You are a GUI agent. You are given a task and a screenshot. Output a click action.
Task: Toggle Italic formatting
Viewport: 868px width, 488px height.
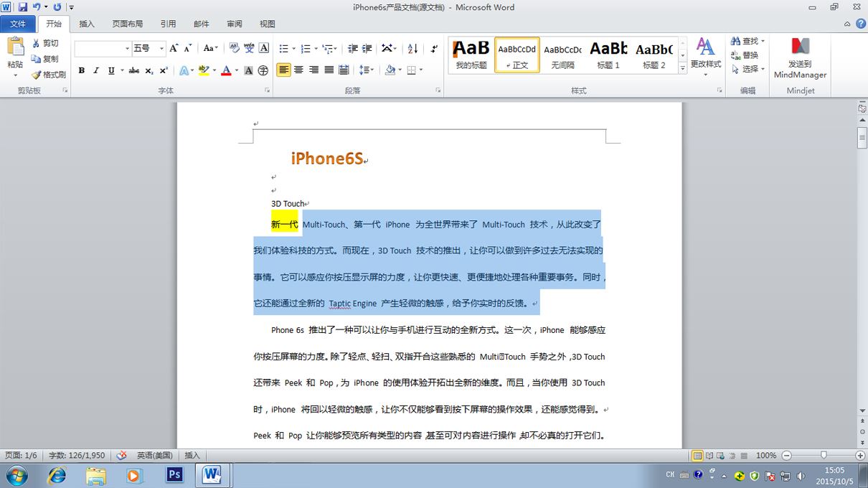(96, 70)
